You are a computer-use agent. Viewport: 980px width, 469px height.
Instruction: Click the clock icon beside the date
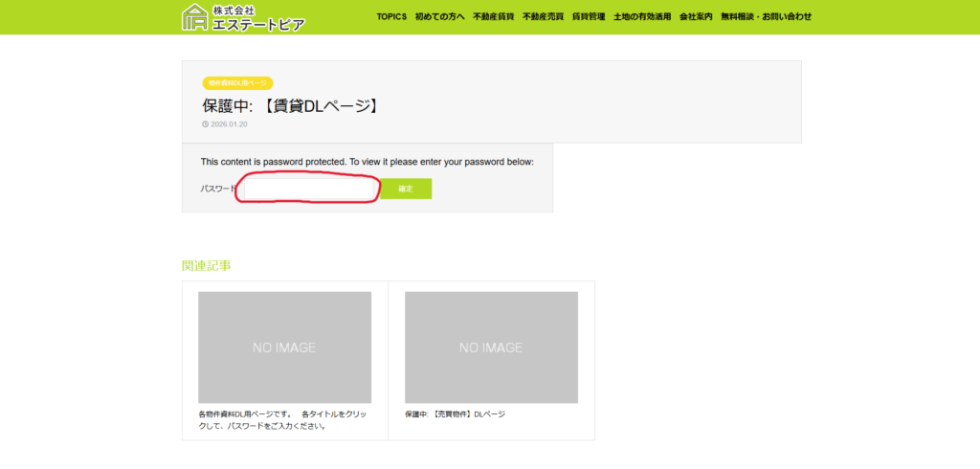[x=205, y=124]
